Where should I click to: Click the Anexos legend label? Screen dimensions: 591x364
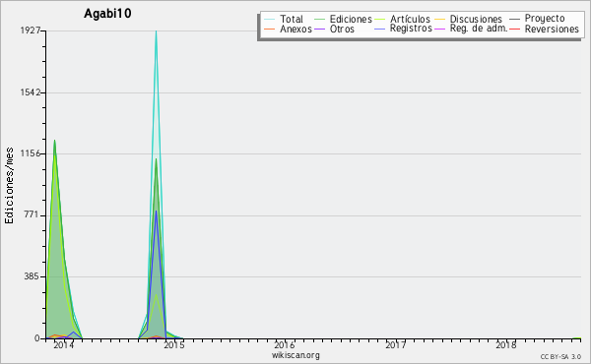295,29
